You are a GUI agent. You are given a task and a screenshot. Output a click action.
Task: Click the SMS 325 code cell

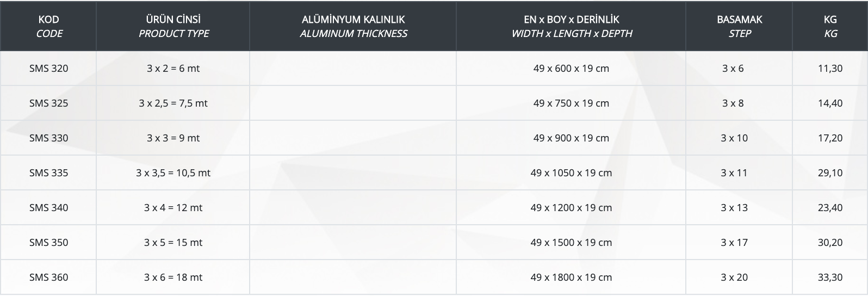click(49, 103)
